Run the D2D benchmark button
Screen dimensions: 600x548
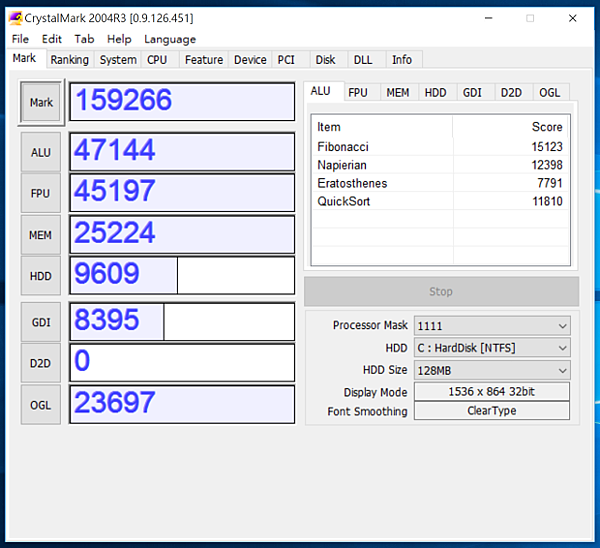coord(41,363)
